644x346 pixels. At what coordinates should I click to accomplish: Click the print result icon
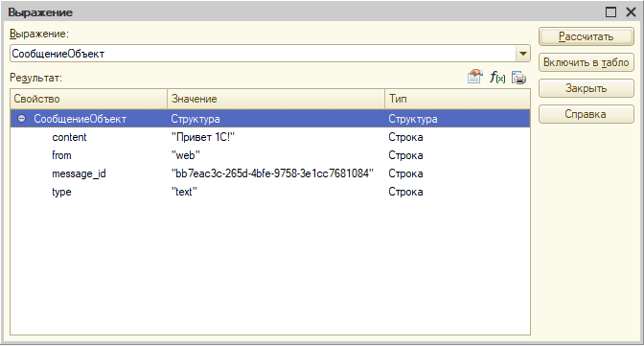[518, 78]
